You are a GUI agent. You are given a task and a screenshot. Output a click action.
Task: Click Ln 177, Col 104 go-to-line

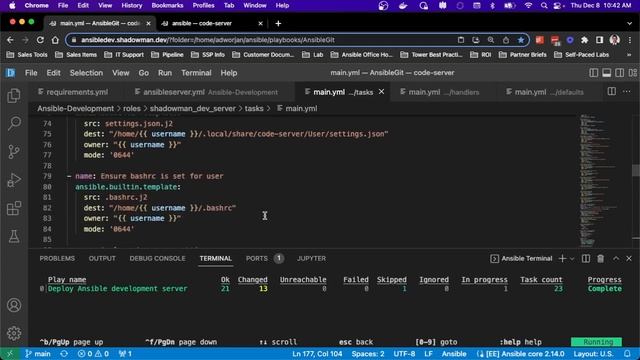pyautogui.click(x=317, y=353)
